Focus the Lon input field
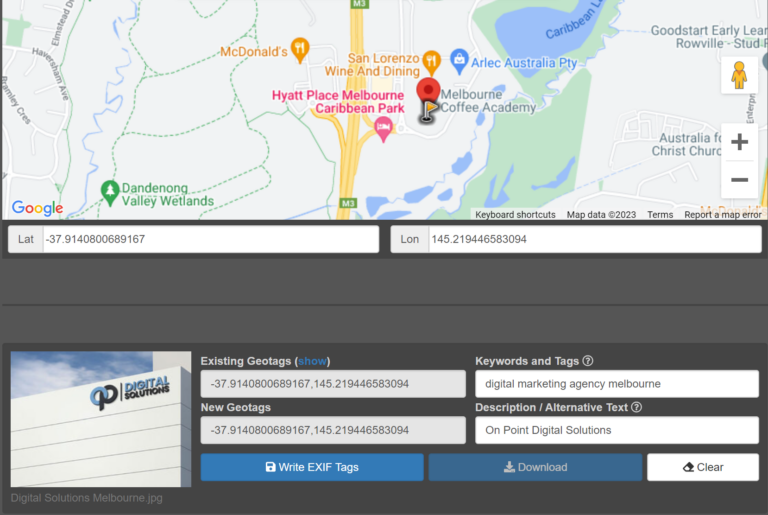The height and width of the screenshot is (515, 768). pos(595,239)
